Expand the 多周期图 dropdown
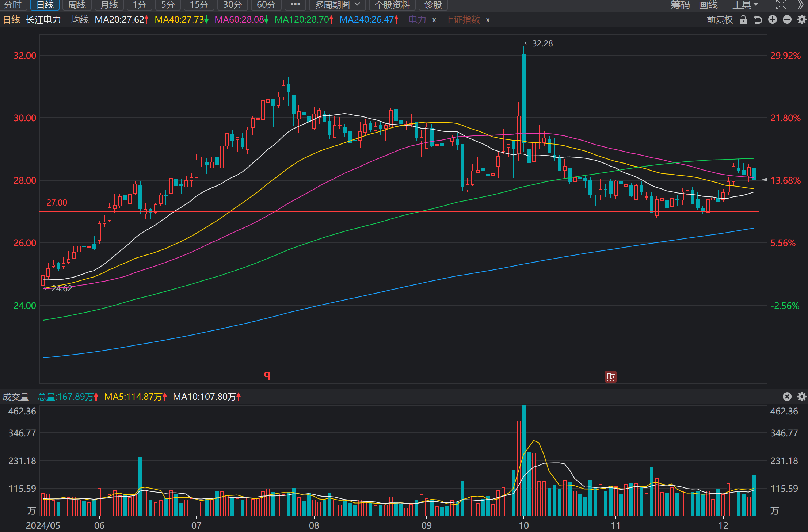This screenshot has width=808, height=532. pyautogui.click(x=337, y=5)
